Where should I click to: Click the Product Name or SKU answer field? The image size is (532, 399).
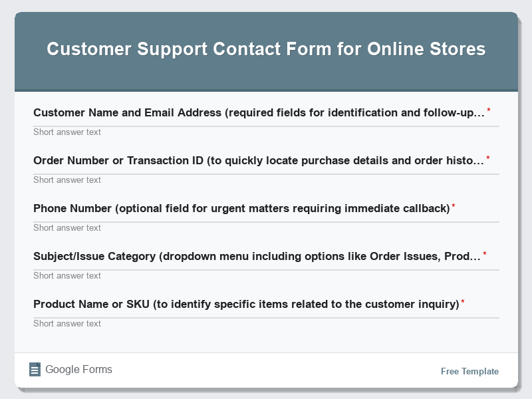click(266, 323)
